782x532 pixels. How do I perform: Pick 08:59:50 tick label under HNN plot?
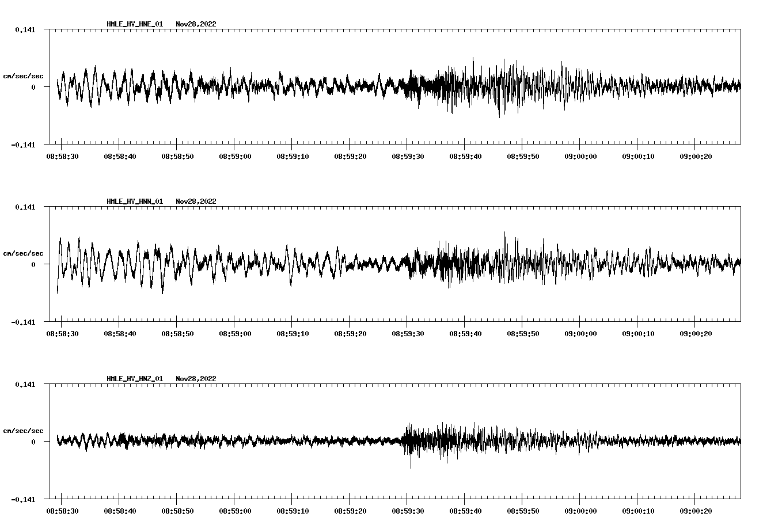tap(523, 333)
